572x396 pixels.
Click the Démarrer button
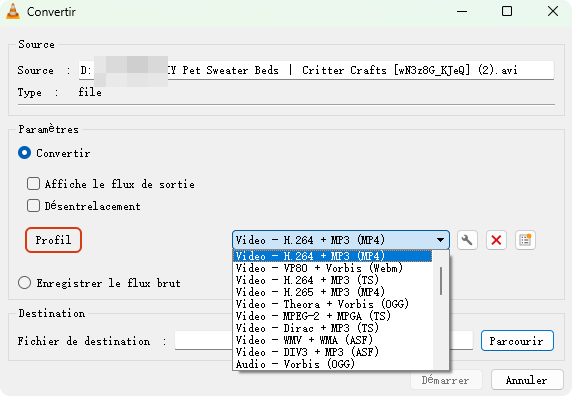[446, 380]
